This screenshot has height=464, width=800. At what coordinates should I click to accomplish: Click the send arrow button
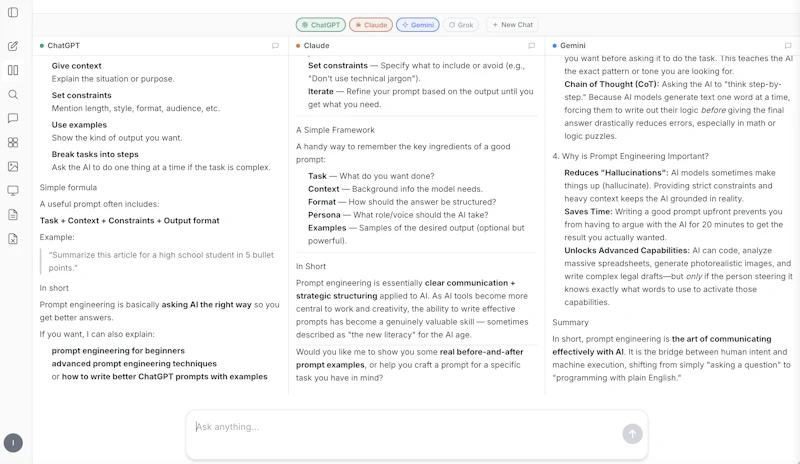(x=632, y=434)
